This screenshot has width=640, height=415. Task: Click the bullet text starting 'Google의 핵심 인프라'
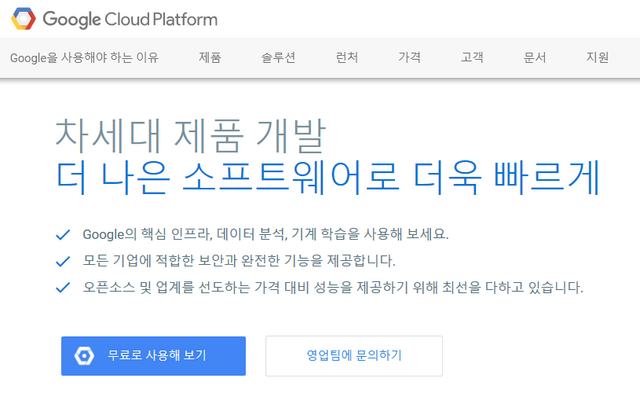click(266, 234)
